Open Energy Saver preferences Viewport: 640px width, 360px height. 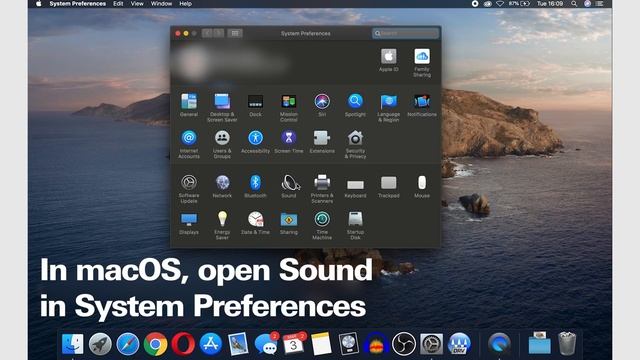[x=222, y=225]
